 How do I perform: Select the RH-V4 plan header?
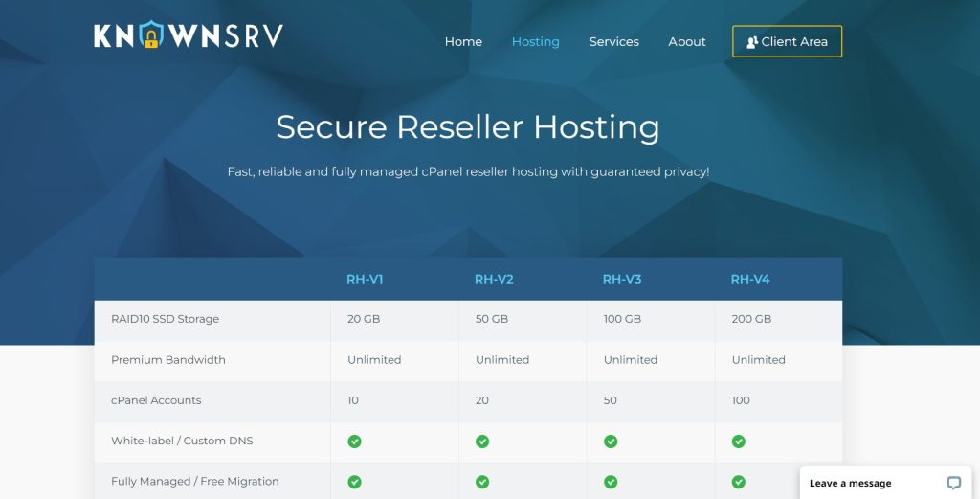(750, 280)
